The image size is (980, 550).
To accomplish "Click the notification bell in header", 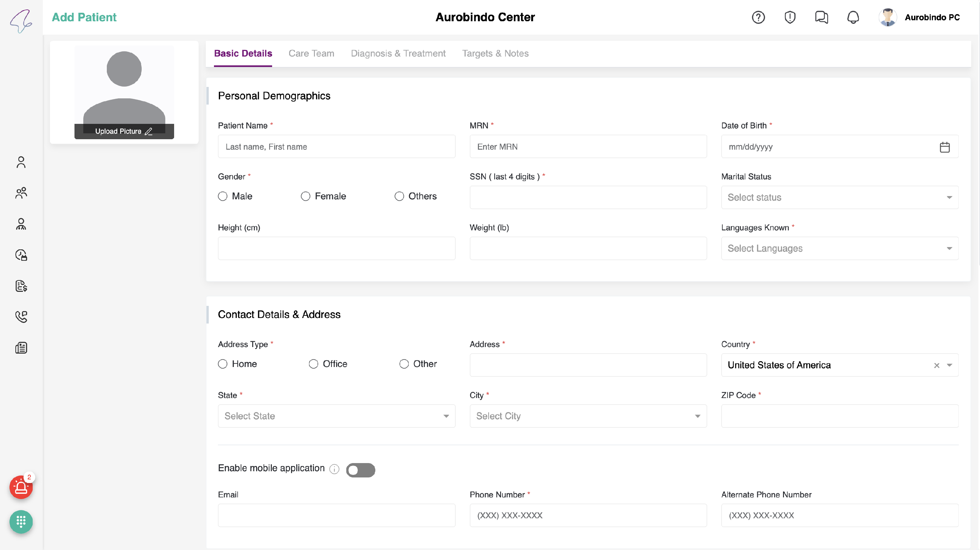I will coord(853,17).
